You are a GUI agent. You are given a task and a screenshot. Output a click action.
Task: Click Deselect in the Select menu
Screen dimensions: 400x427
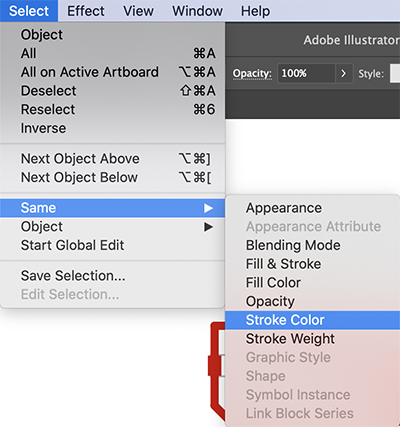(112, 91)
